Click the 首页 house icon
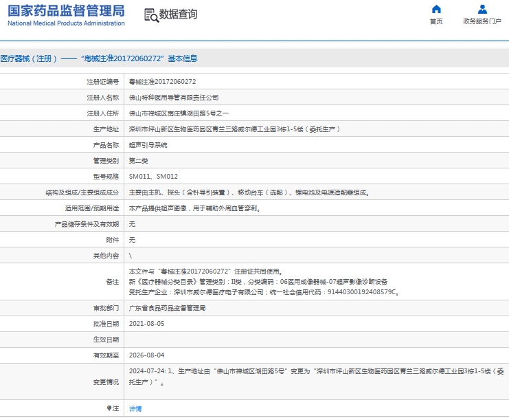The height and width of the screenshot is (420, 509). coord(436,10)
